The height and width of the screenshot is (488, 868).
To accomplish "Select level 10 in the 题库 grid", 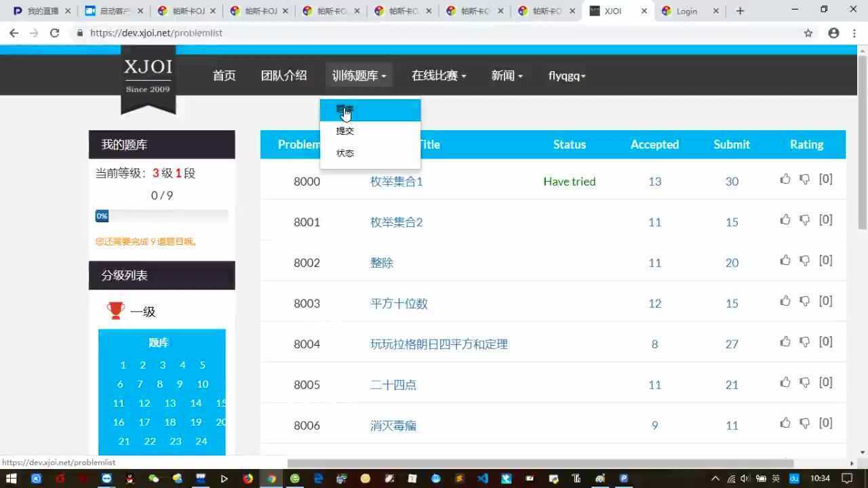I will click(x=202, y=384).
